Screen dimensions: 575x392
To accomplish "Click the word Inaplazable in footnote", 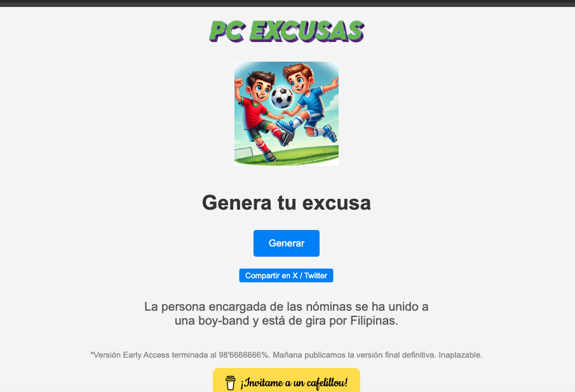I will [x=460, y=355].
